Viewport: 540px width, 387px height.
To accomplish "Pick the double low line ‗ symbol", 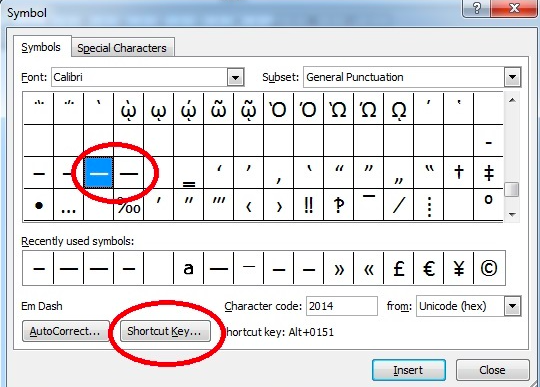I will pyautogui.click(x=189, y=173).
